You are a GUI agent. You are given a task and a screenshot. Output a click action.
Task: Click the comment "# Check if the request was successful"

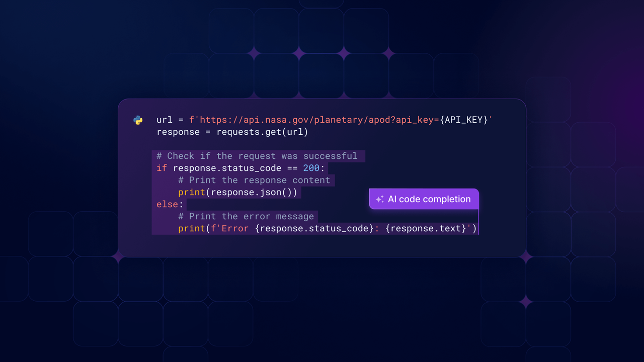pos(257,156)
